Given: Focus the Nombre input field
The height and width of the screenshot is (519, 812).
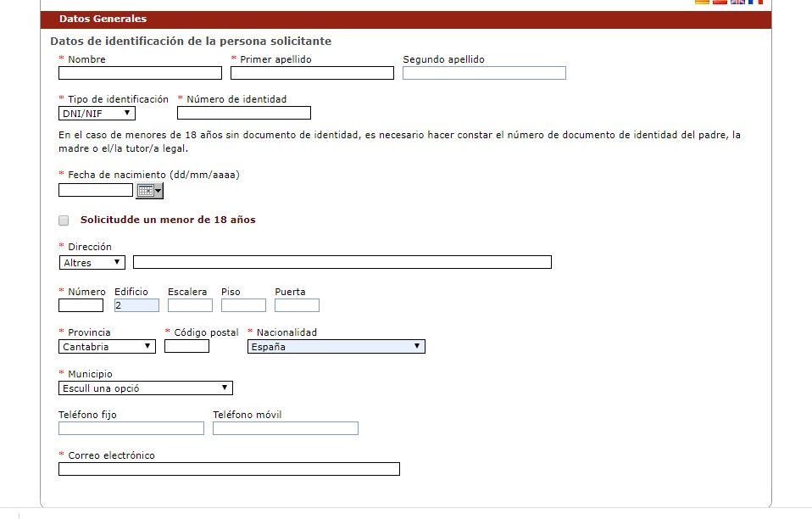Looking at the screenshot, I should click(x=141, y=73).
